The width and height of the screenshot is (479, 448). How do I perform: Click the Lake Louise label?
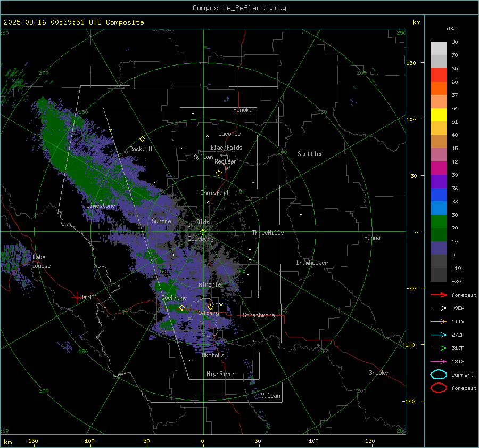click(x=41, y=262)
